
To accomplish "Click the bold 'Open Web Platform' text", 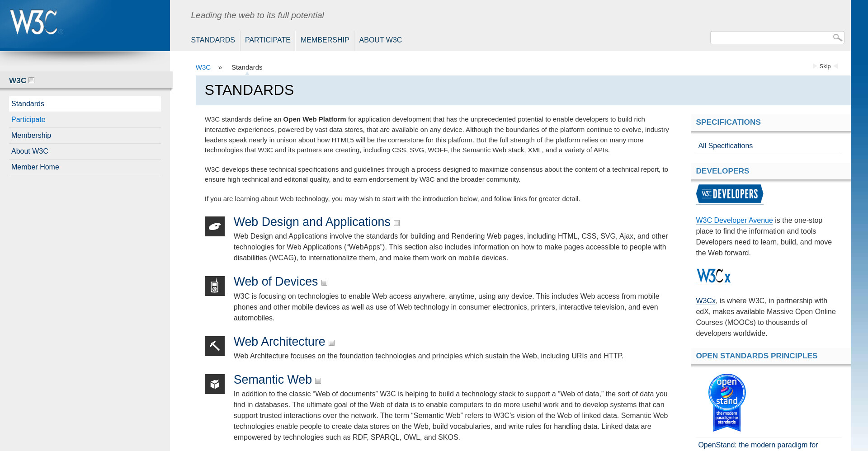I will click(315, 119).
